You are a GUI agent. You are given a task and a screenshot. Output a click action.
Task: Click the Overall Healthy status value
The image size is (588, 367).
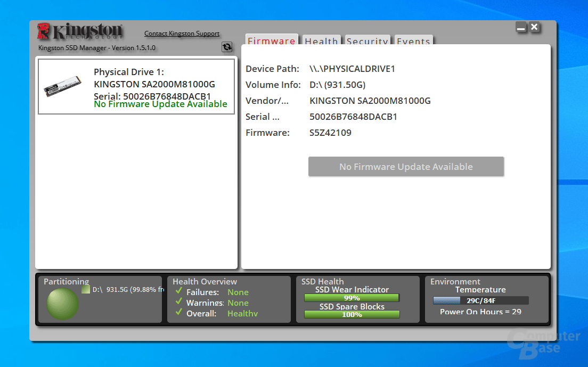(x=243, y=313)
